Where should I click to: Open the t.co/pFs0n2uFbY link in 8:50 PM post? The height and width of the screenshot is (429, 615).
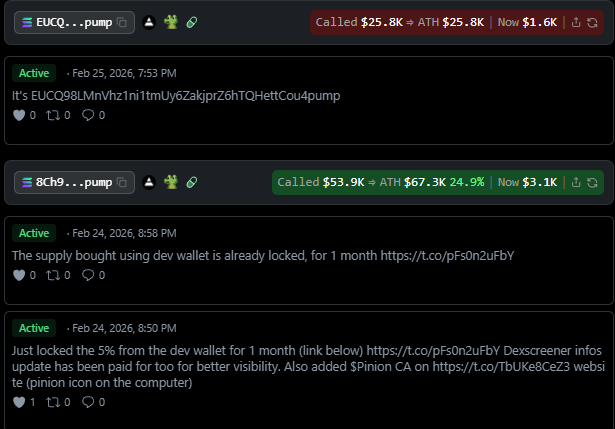(433, 351)
